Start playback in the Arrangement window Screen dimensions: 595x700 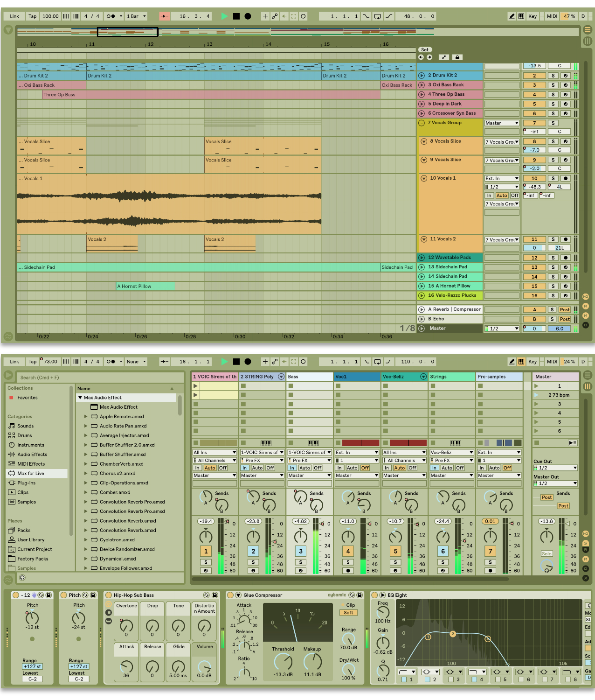click(224, 16)
